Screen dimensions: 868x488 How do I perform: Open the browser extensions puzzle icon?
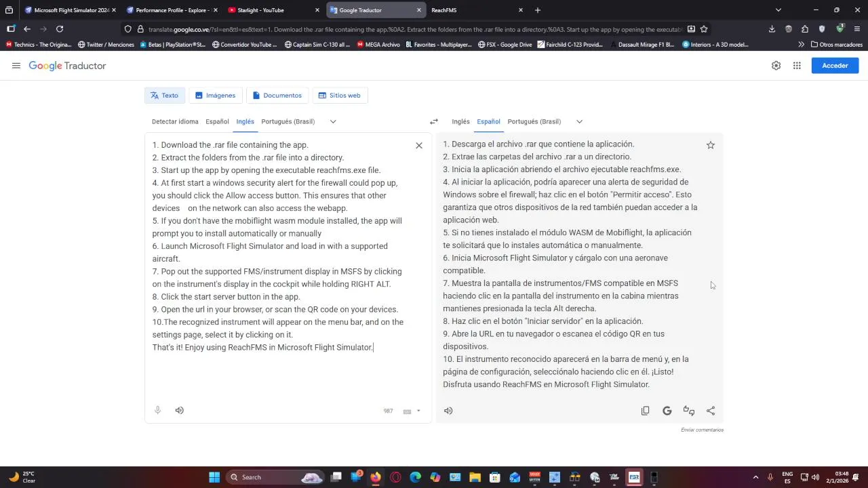pyautogui.click(x=805, y=29)
